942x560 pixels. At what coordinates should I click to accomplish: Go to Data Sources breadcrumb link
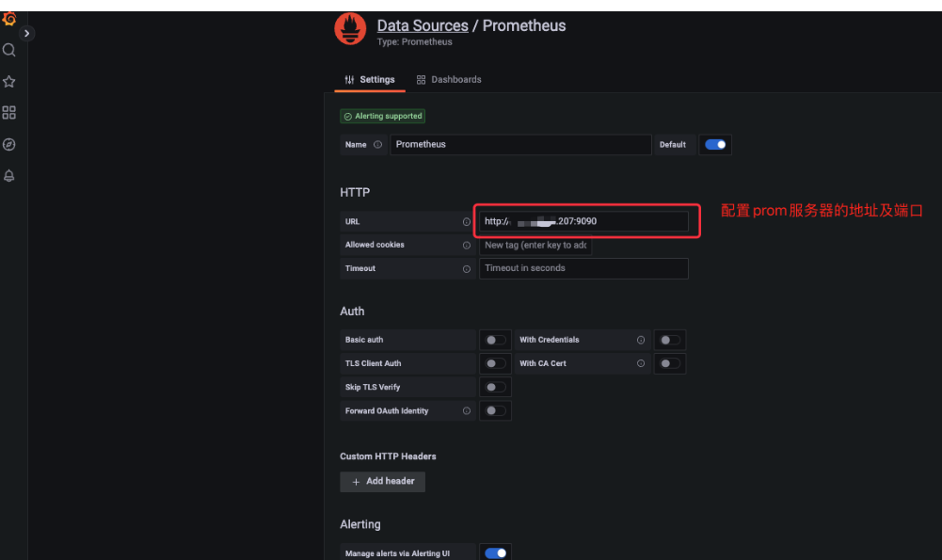tap(423, 25)
